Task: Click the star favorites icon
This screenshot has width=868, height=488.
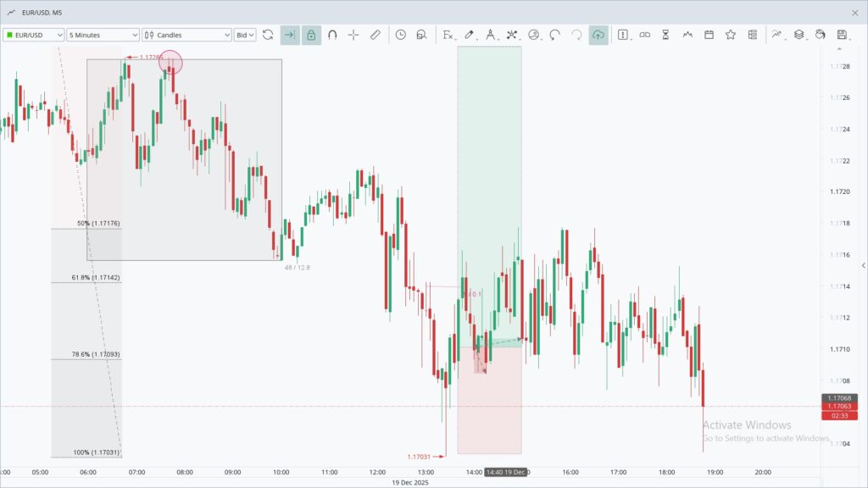Action: [x=730, y=35]
